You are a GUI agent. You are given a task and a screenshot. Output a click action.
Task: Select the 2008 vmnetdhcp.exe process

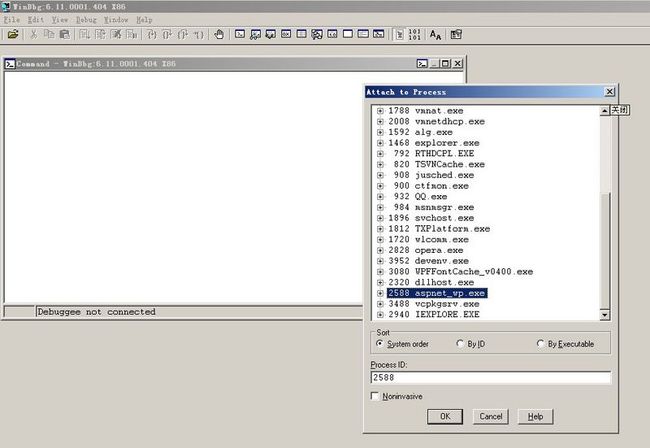pos(437,121)
